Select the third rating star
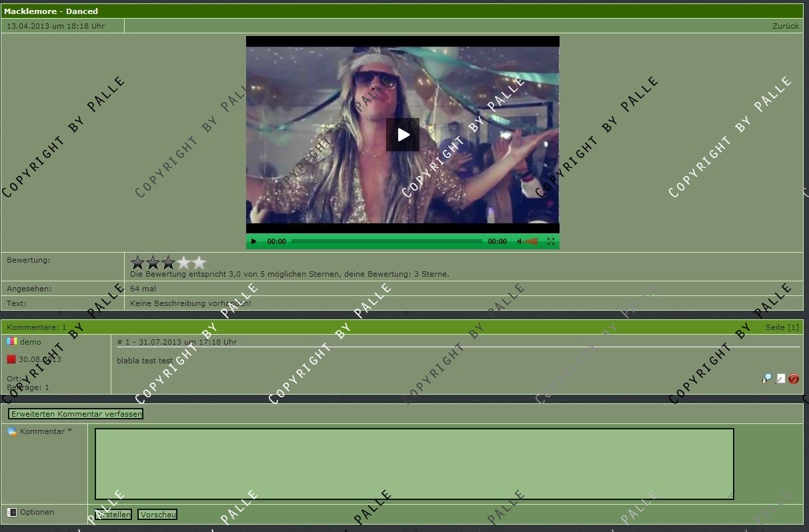Screen dimensions: 809x532 pos(169,263)
